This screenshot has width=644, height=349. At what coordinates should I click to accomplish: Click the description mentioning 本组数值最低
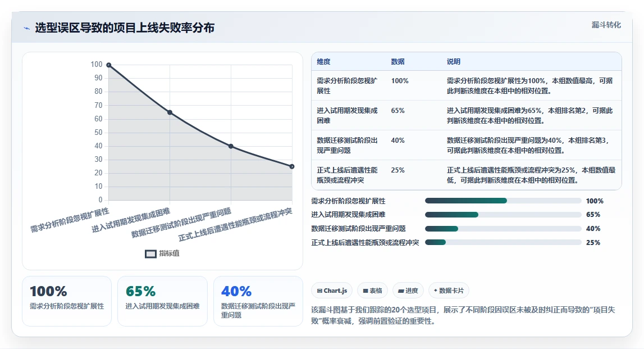pyautogui.click(x=531, y=175)
